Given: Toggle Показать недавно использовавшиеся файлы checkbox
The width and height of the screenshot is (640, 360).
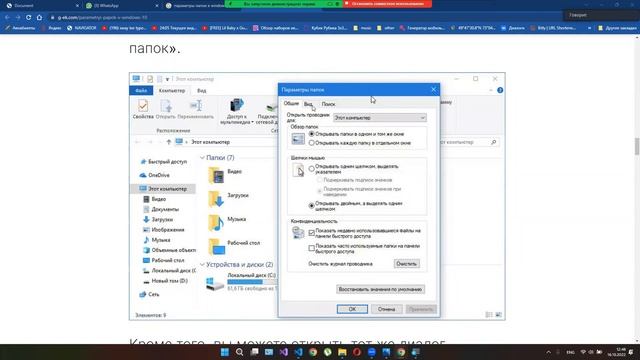Looking at the screenshot, I should [311, 233].
